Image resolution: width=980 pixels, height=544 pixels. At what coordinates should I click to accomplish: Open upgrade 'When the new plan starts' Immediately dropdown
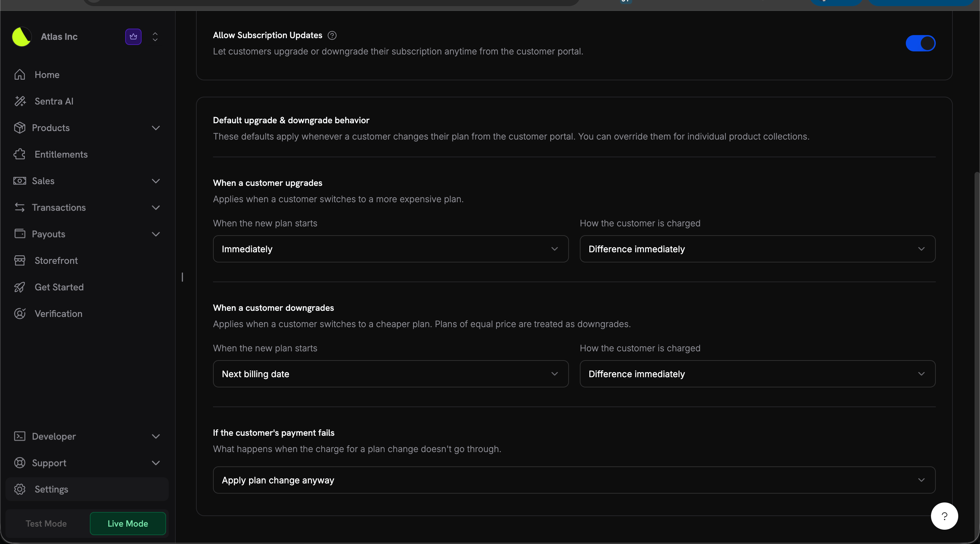coord(391,249)
